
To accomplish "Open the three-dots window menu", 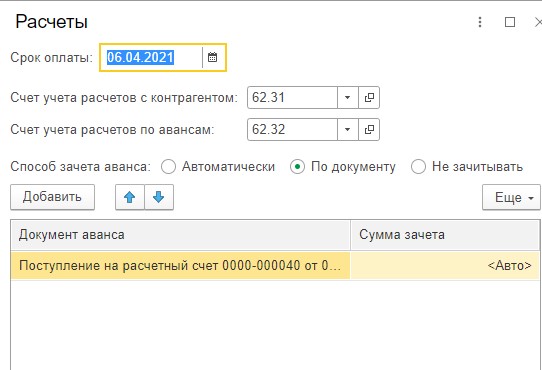I will [480, 22].
